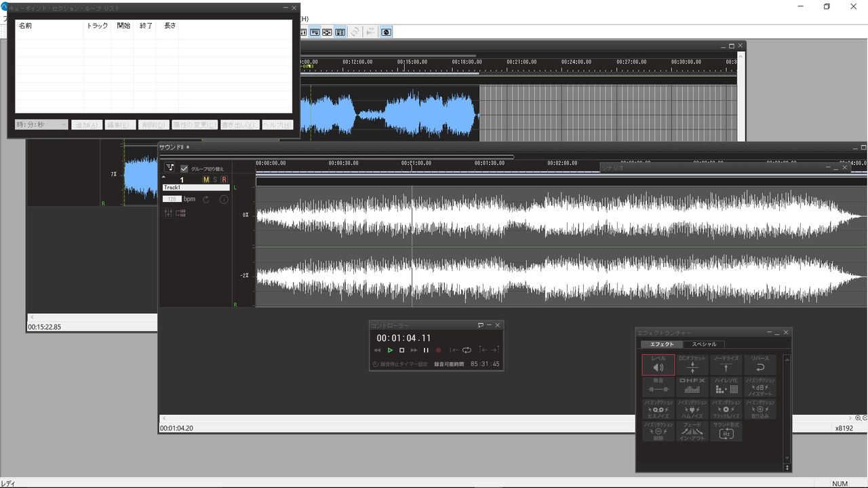The height and width of the screenshot is (488, 868).
Task: Click the 削除(D) button in cue list
Action: (x=153, y=125)
